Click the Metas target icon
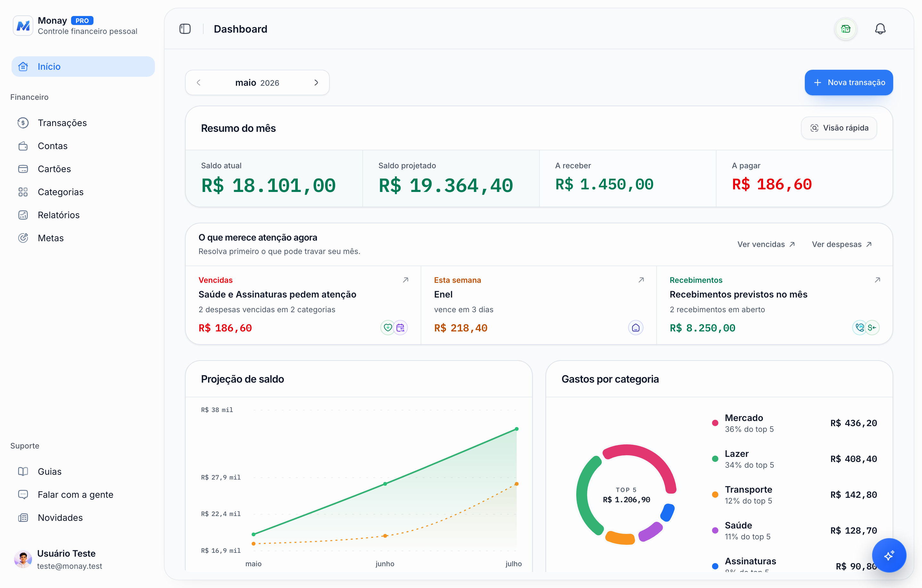 click(x=23, y=238)
